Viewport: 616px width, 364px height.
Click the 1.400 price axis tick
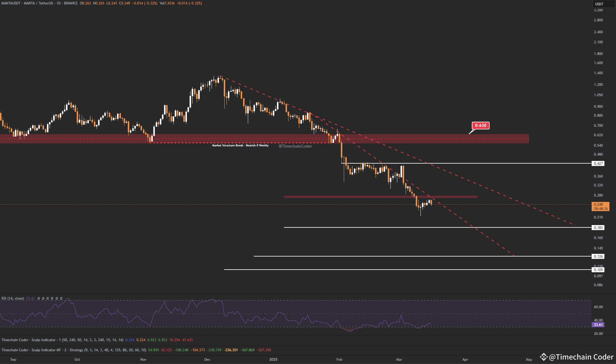pyautogui.click(x=598, y=73)
